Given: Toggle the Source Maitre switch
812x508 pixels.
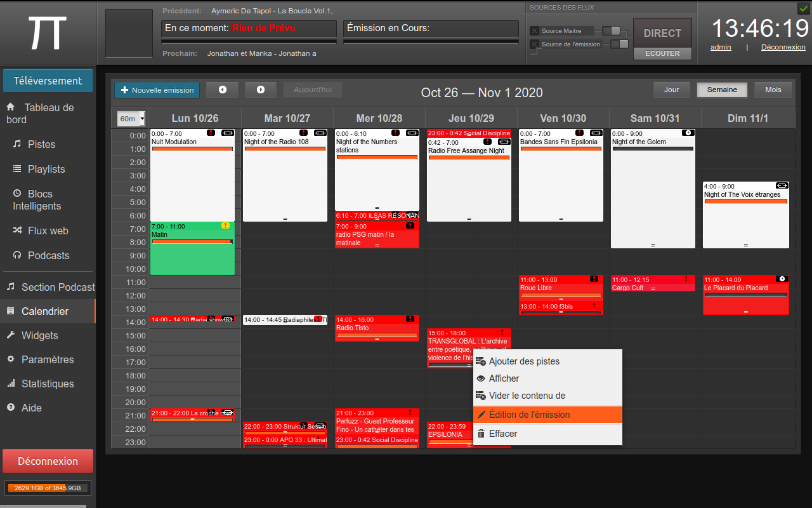Looking at the screenshot, I should pos(611,30).
